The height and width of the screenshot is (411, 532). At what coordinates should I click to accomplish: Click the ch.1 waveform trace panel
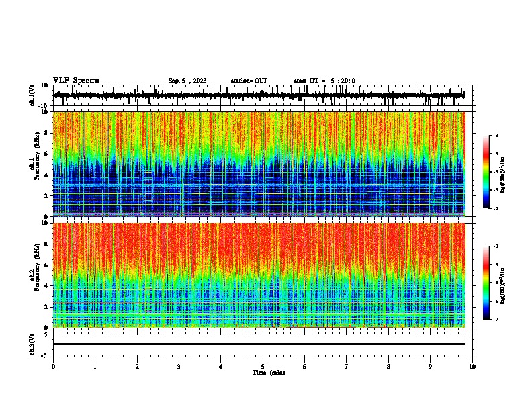263,95
